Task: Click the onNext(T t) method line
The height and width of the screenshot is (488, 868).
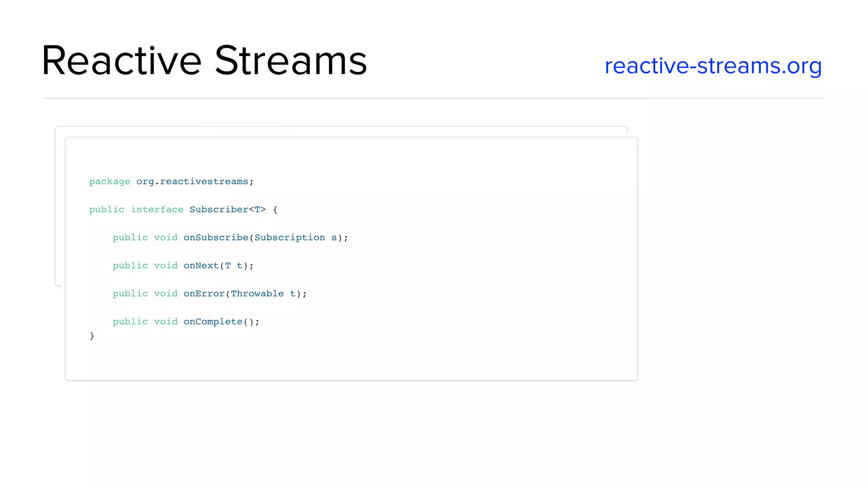Action: pos(183,266)
